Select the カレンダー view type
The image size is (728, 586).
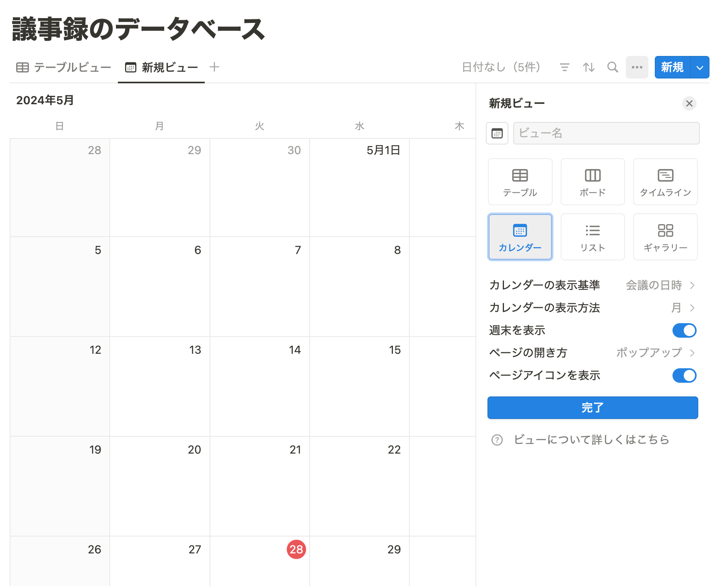[x=520, y=237]
